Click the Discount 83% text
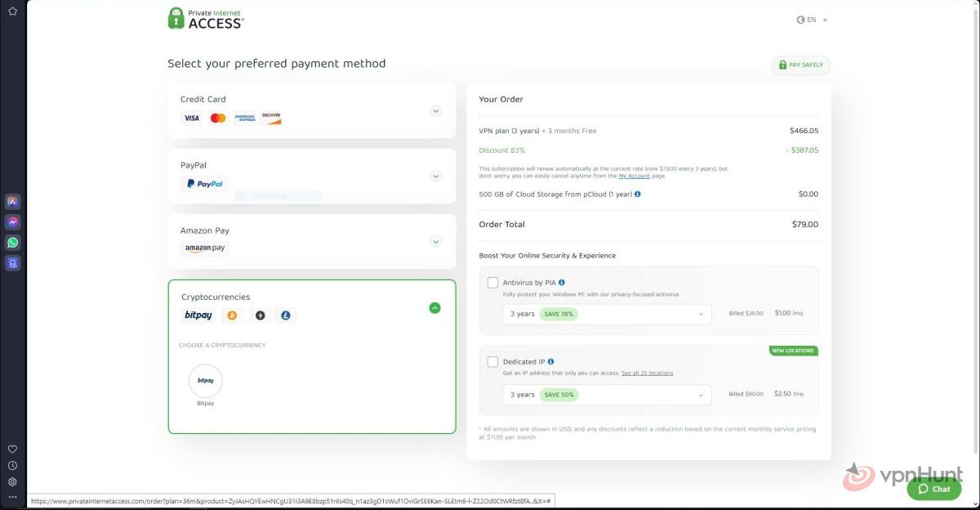Image resolution: width=980 pixels, height=510 pixels. 502,150
